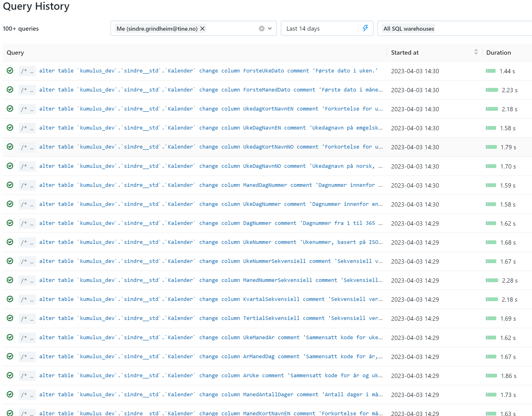Click the comment chip on the UkeNummer query row
Viewport: 532px width, 416px height.
(27, 242)
